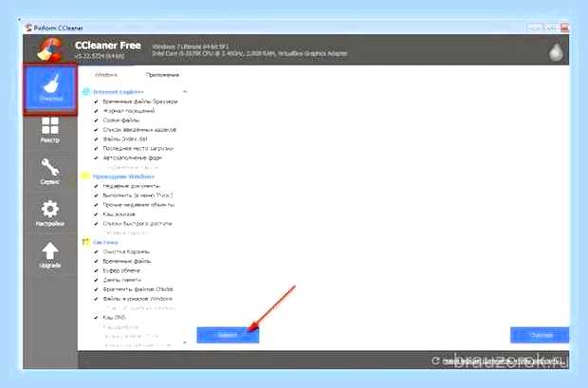Open the Сервис wrench tools section
588x388 pixels.
point(50,172)
